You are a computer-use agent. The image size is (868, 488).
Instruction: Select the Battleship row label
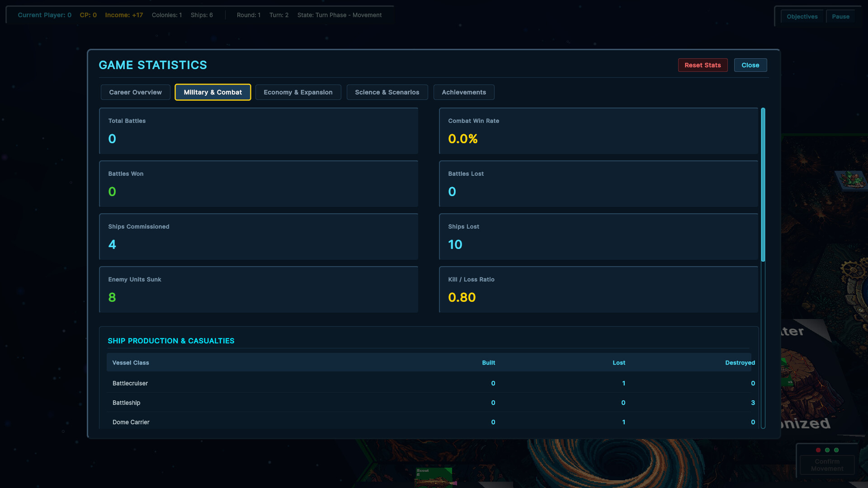(x=126, y=403)
